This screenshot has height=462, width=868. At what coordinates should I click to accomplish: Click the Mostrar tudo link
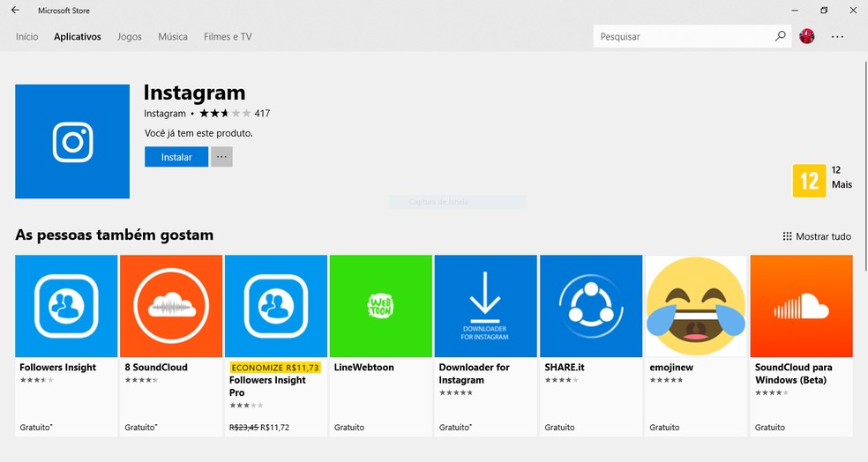tap(823, 236)
